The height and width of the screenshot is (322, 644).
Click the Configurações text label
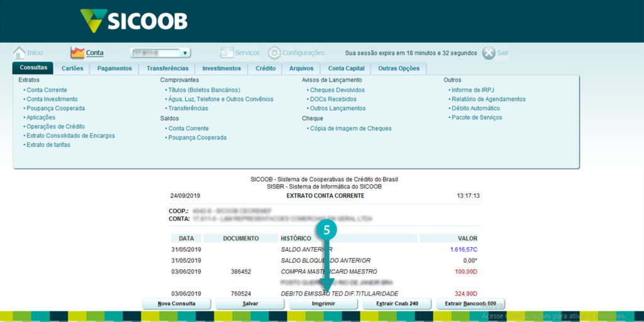pos(304,53)
